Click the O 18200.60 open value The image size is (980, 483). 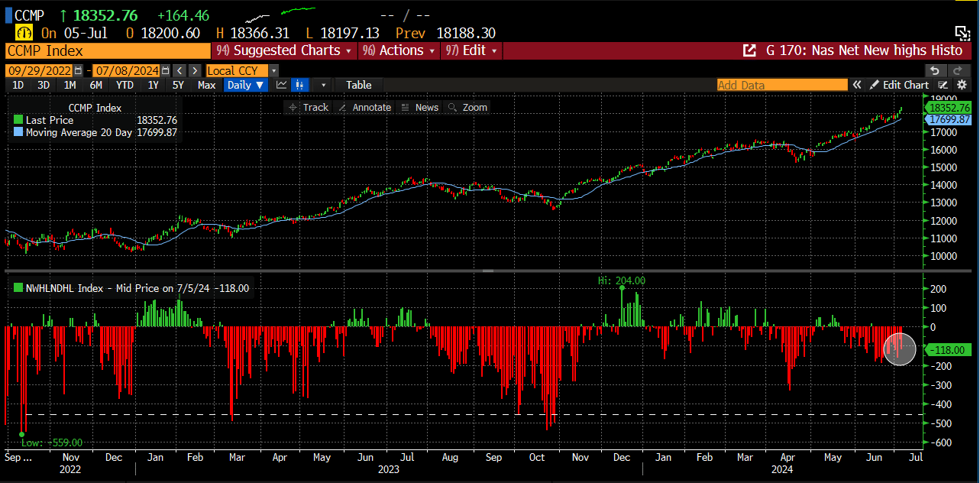click(x=163, y=33)
